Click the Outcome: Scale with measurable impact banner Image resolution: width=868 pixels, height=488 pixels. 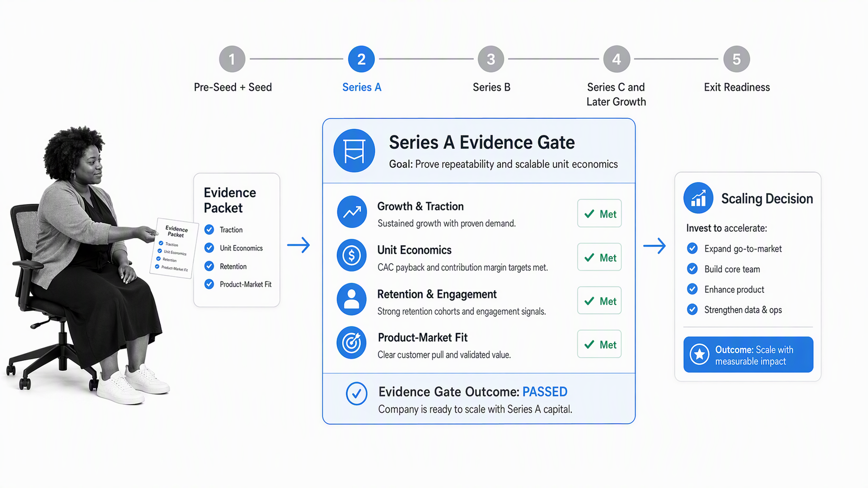coord(748,355)
